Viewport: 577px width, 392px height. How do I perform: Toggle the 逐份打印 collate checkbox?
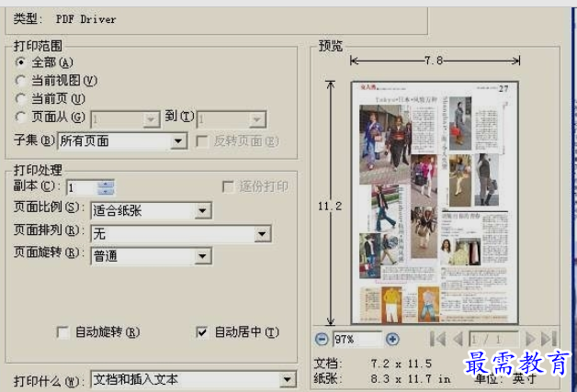(x=228, y=186)
